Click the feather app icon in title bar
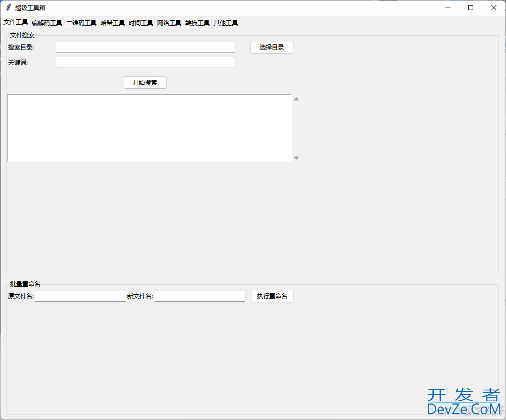The height and width of the screenshot is (420, 506). [8, 8]
